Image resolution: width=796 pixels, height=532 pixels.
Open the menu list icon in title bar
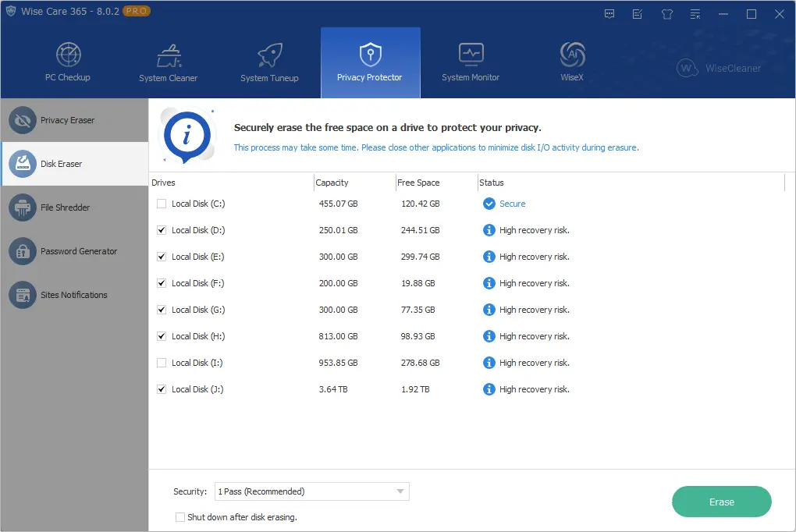pyautogui.click(x=695, y=14)
